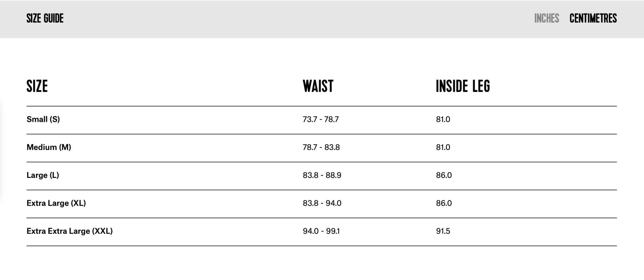This screenshot has width=644, height=280.
Task: Select the Small (S) row label
Action: (x=43, y=119)
